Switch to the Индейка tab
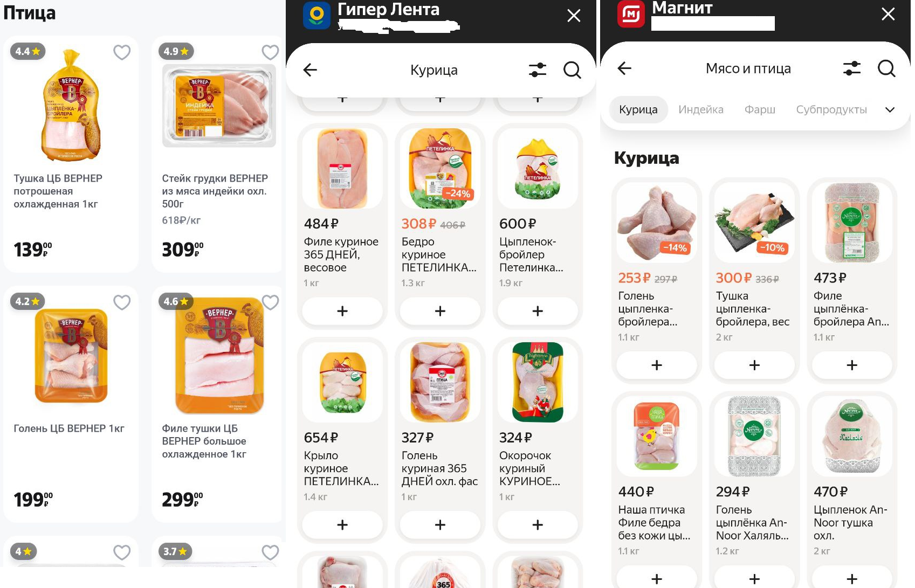The width and height of the screenshot is (915, 588). pos(700,109)
